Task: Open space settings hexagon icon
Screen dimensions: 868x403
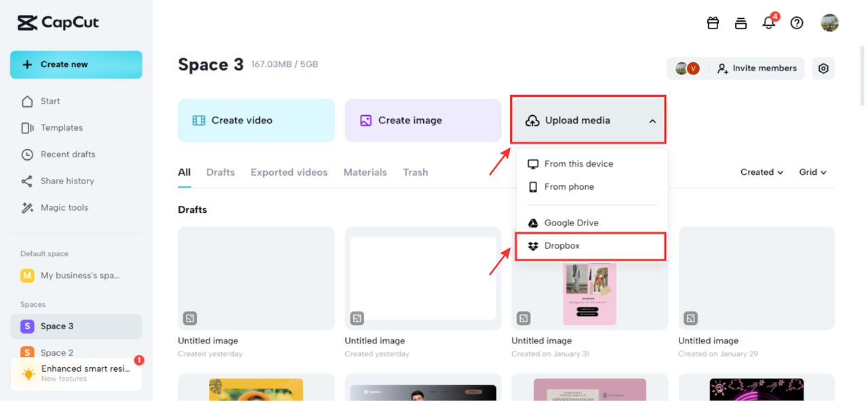Action: 823,68
